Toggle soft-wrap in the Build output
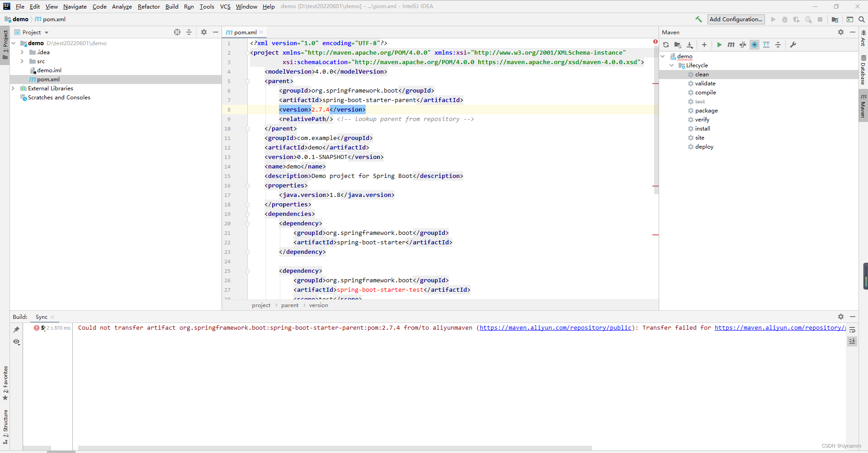This screenshot has width=868, height=453. pos(852,330)
